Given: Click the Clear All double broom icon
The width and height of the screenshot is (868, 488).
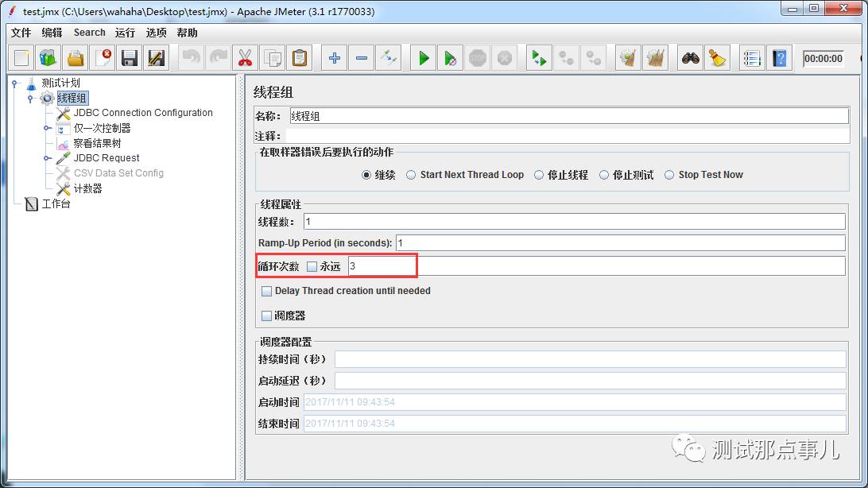Looking at the screenshot, I should coord(656,58).
